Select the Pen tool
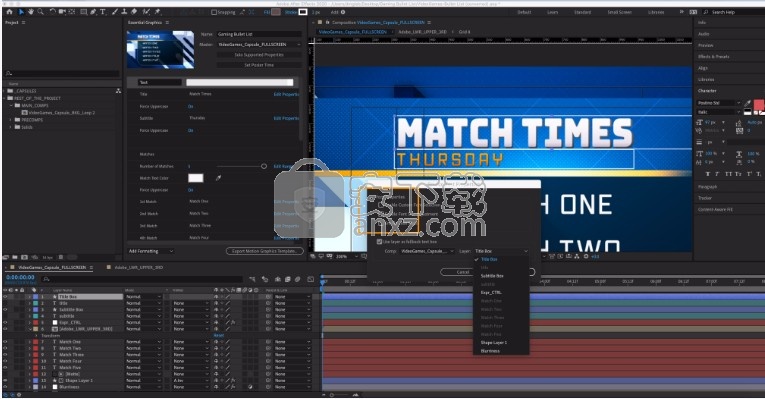765x399 pixels. pos(93,12)
